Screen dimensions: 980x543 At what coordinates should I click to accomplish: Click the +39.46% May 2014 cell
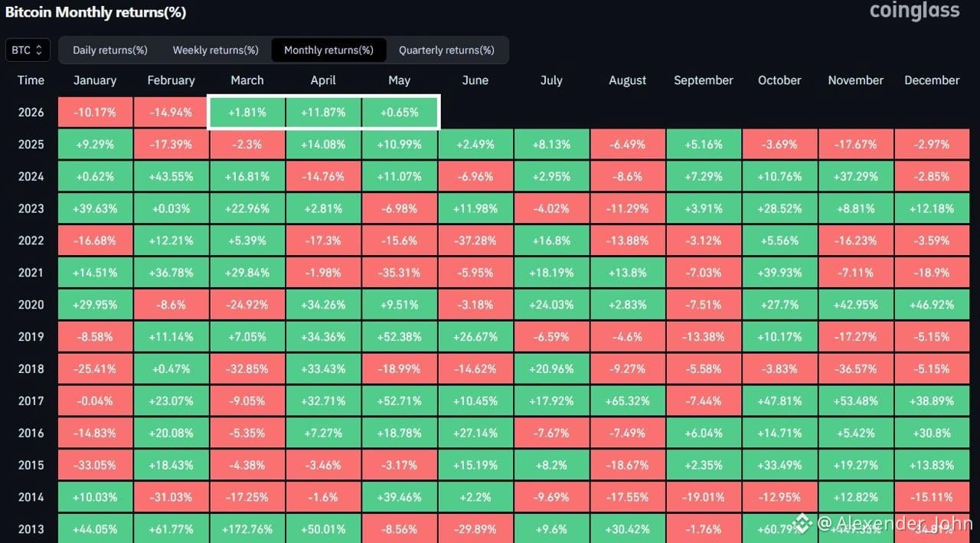[x=400, y=498]
